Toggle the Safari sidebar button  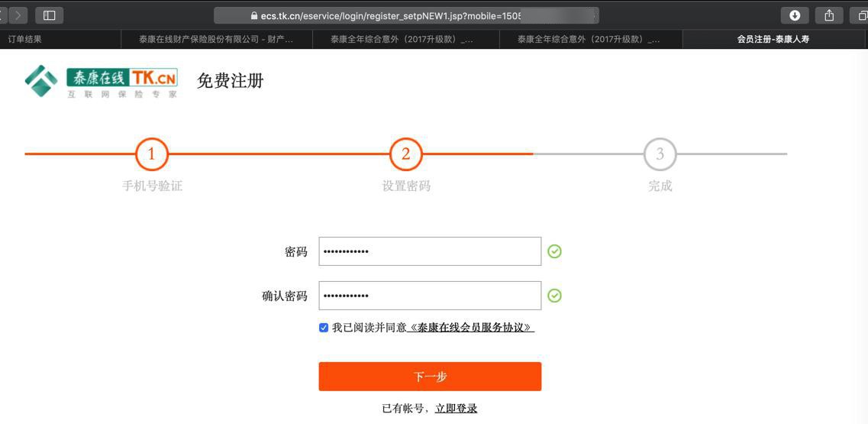coord(50,15)
